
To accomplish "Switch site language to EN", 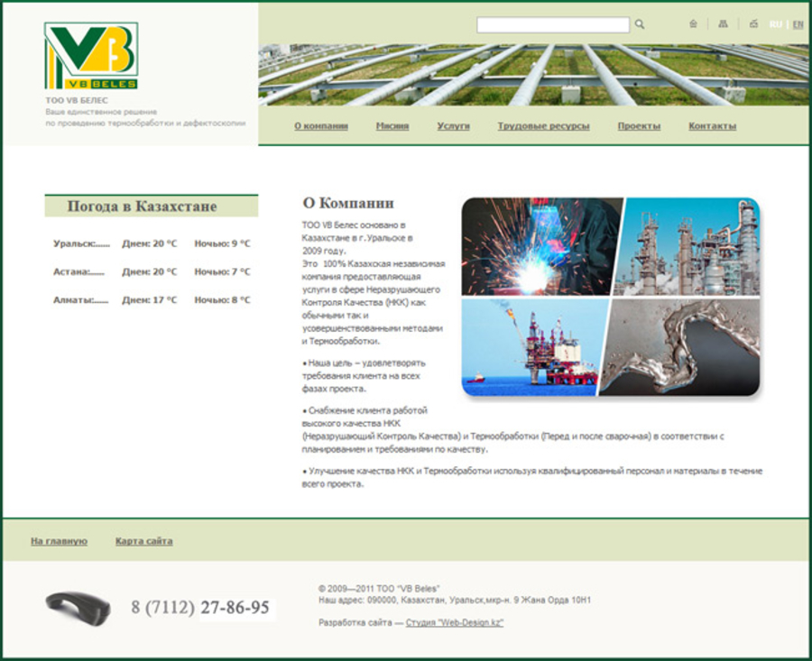I will click(x=798, y=23).
